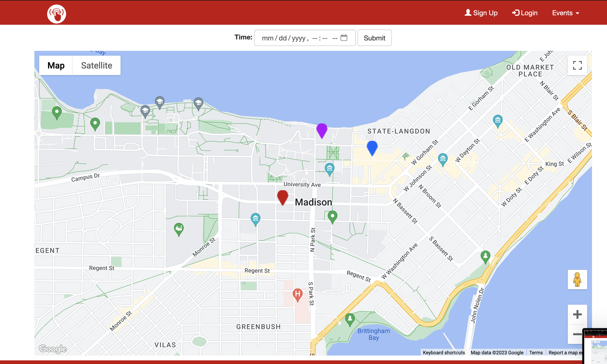Expand the Events dropdown menu

565,13
